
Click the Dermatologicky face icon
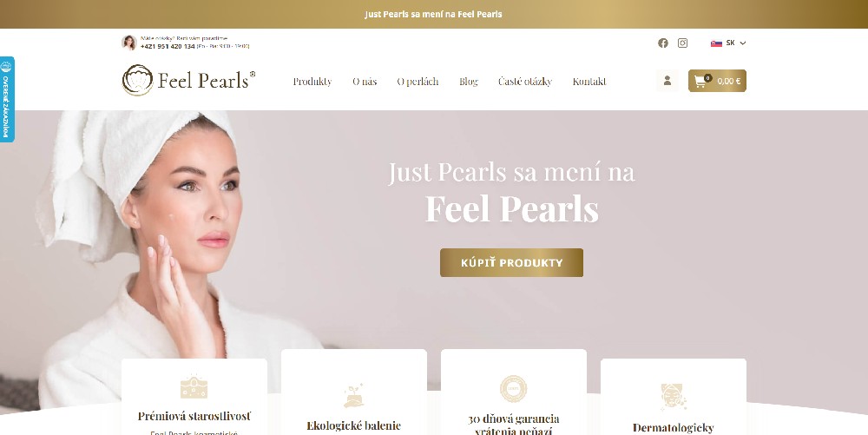(674, 397)
